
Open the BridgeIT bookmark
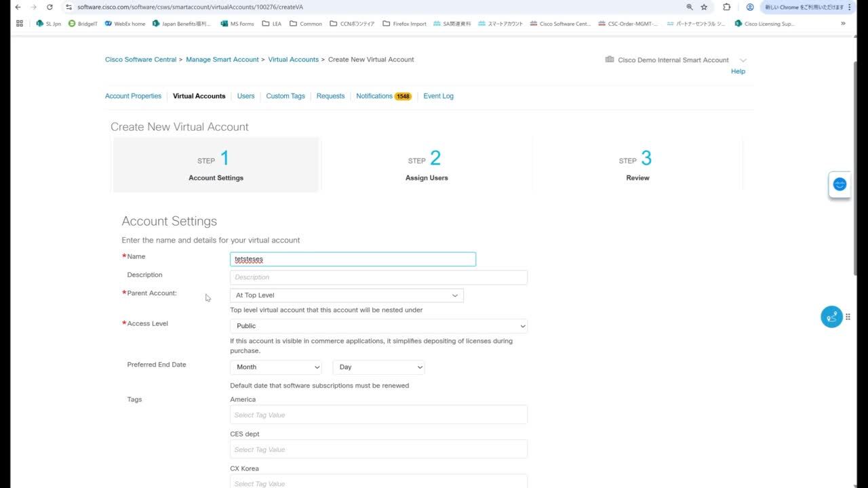pyautogui.click(x=83, y=23)
